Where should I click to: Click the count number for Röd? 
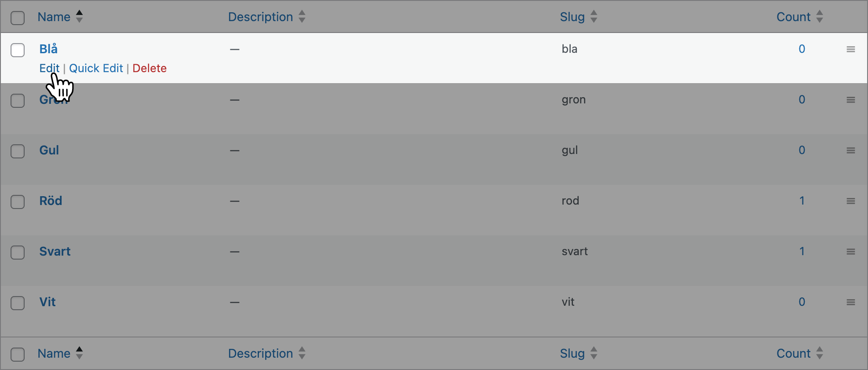[802, 201]
